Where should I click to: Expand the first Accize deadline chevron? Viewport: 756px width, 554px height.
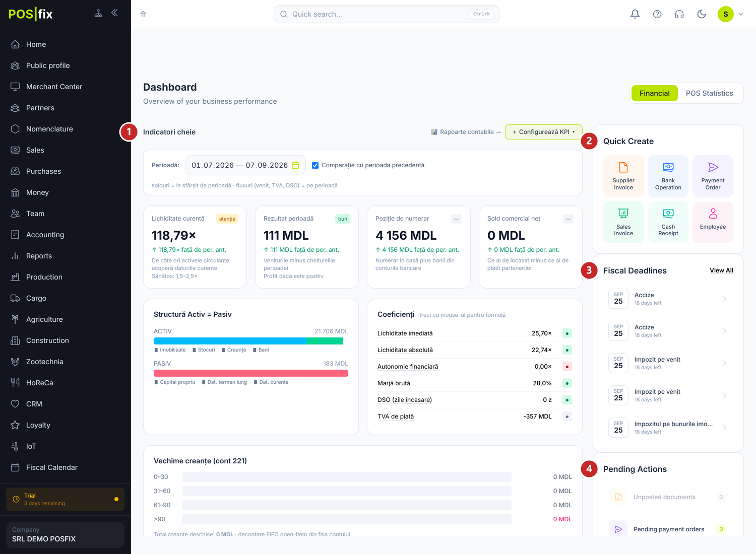(725, 299)
